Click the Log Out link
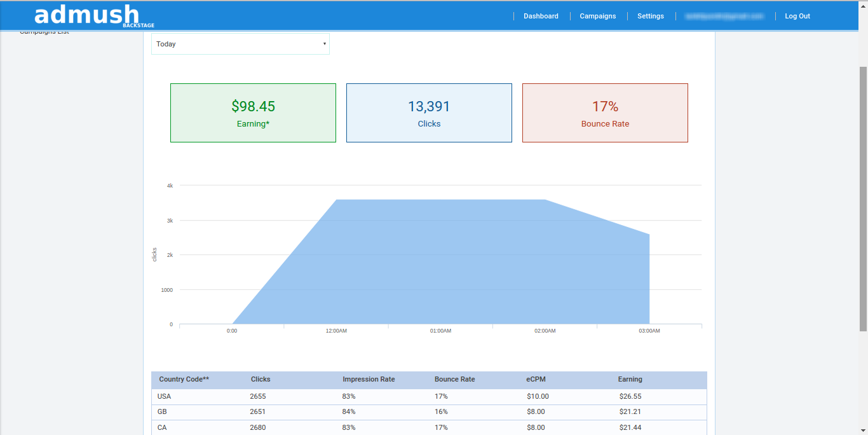Image resolution: width=868 pixels, height=435 pixels. (797, 16)
